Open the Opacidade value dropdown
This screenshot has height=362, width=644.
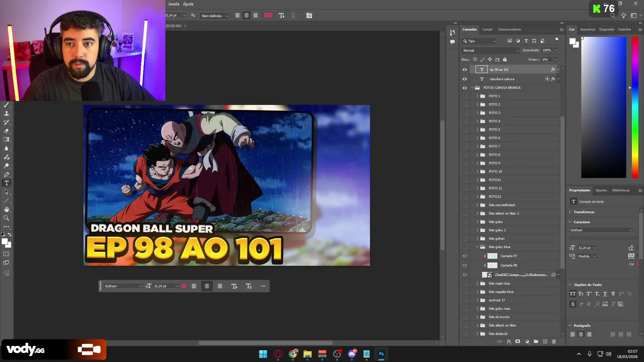(x=555, y=50)
